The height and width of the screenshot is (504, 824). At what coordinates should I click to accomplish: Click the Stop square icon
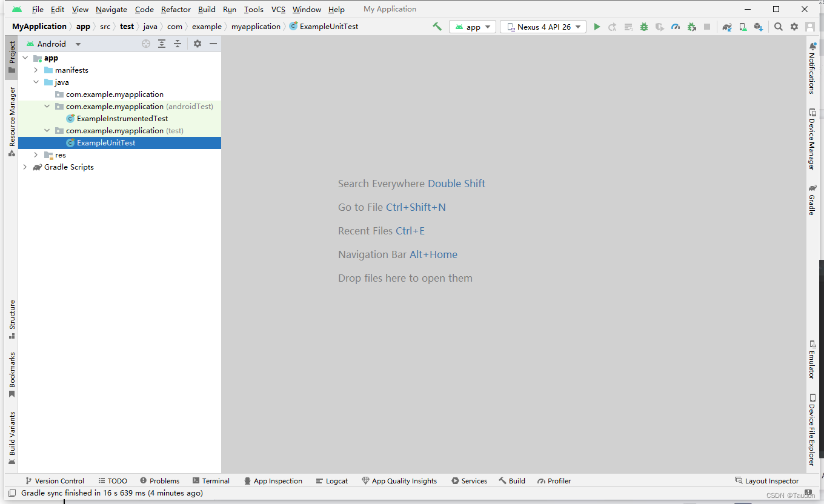(707, 27)
